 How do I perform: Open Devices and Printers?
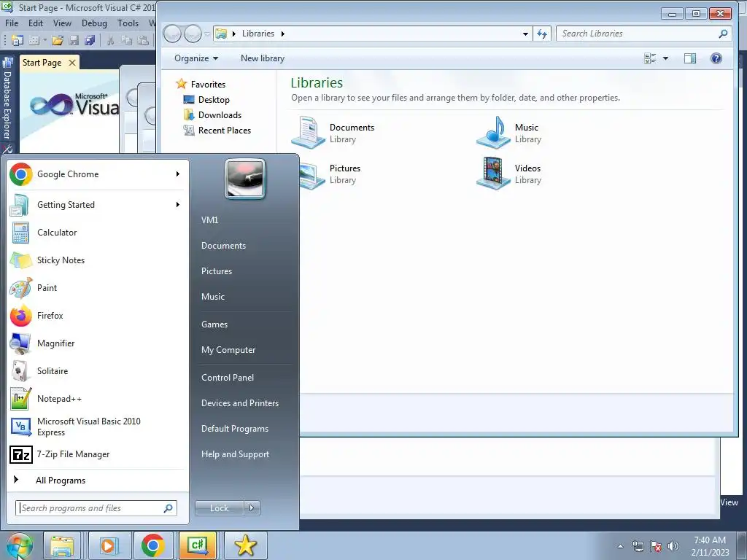pos(239,403)
